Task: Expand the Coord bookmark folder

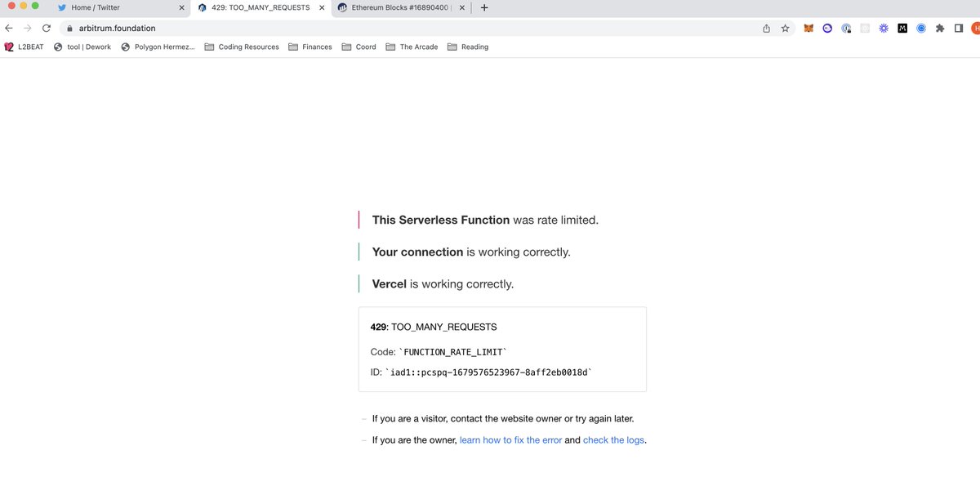Action: (x=359, y=47)
